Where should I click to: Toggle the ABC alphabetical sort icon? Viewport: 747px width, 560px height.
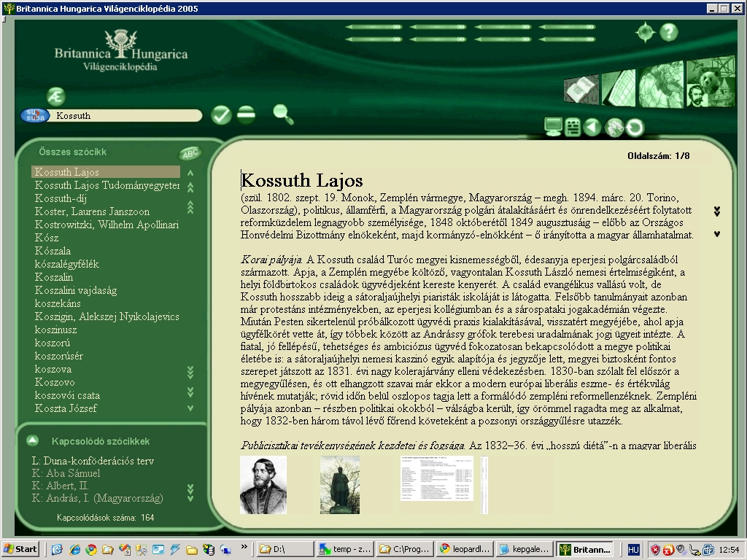click(190, 153)
